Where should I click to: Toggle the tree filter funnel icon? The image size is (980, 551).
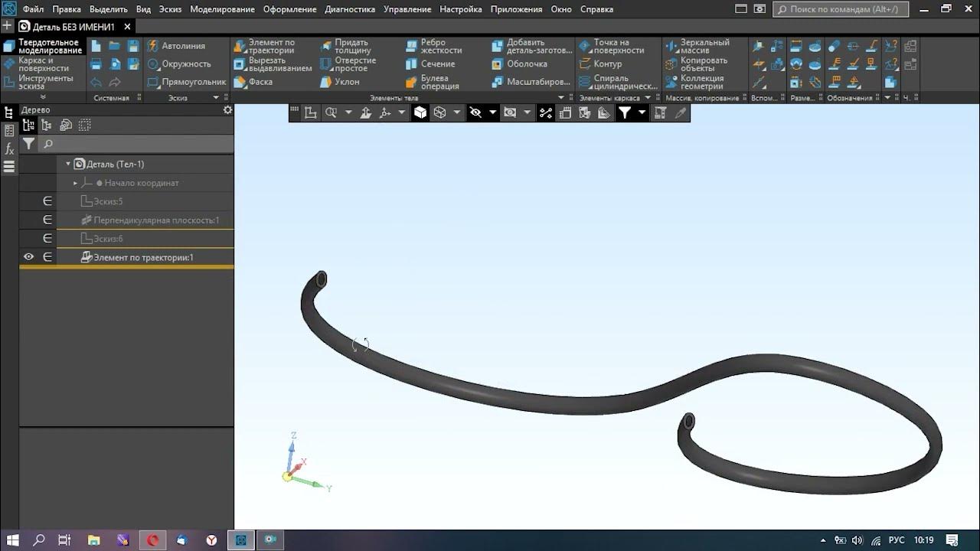click(x=28, y=144)
